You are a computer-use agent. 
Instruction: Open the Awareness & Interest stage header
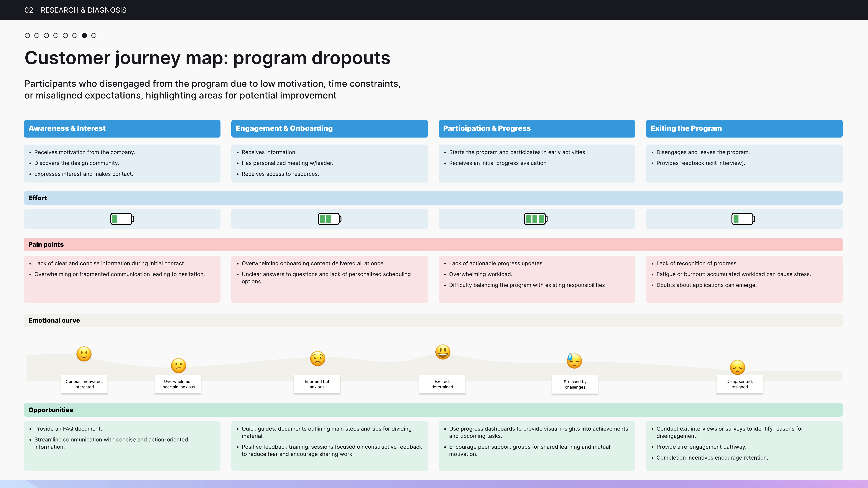point(122,128)
